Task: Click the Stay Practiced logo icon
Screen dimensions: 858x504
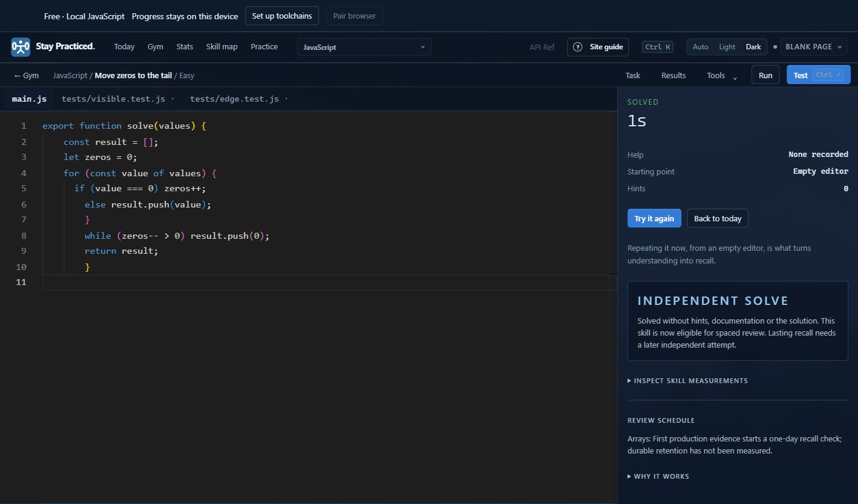Action: tap(20, 47)
